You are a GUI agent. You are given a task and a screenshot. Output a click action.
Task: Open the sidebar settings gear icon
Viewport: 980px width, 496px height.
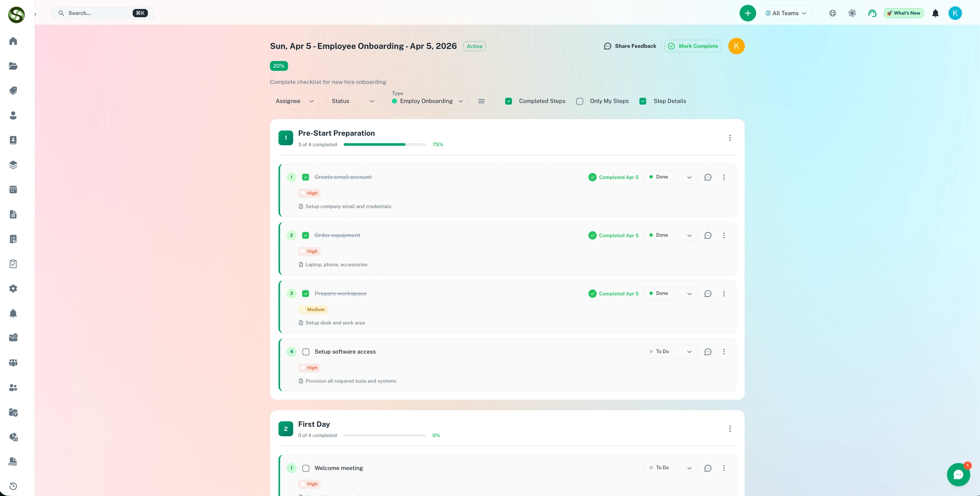click(x=13, y=289)
